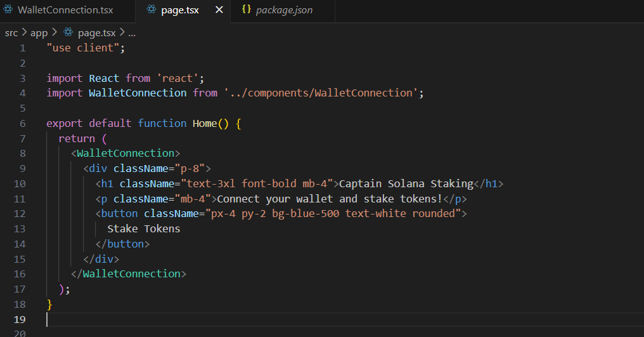Click the "use client" directive text
Image resolution: width=644 pixels, height=337 pixels.
[83, 48]
